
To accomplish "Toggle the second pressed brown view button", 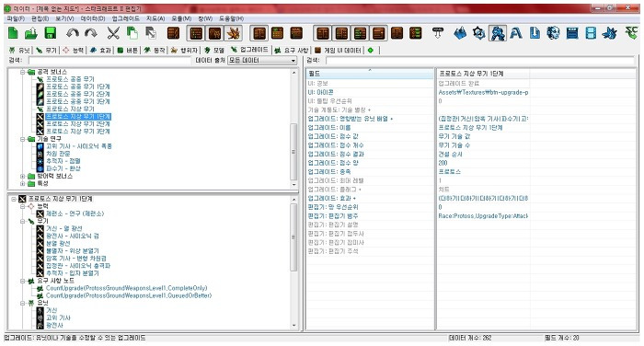I will point(214,33).
